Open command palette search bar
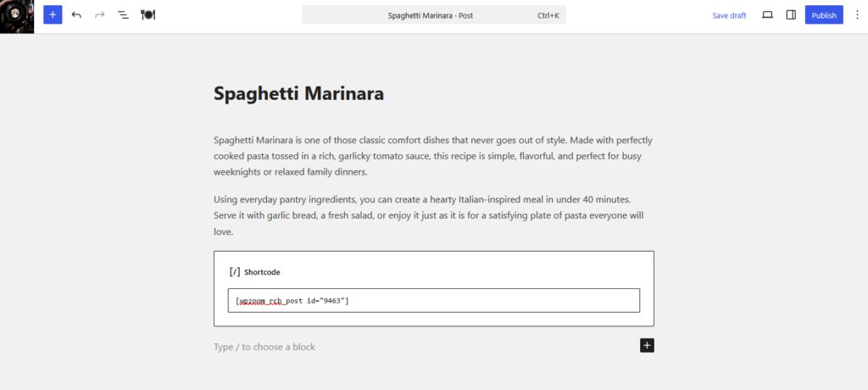The width and height of the screenshot is (868, 390). click(434, 15)
